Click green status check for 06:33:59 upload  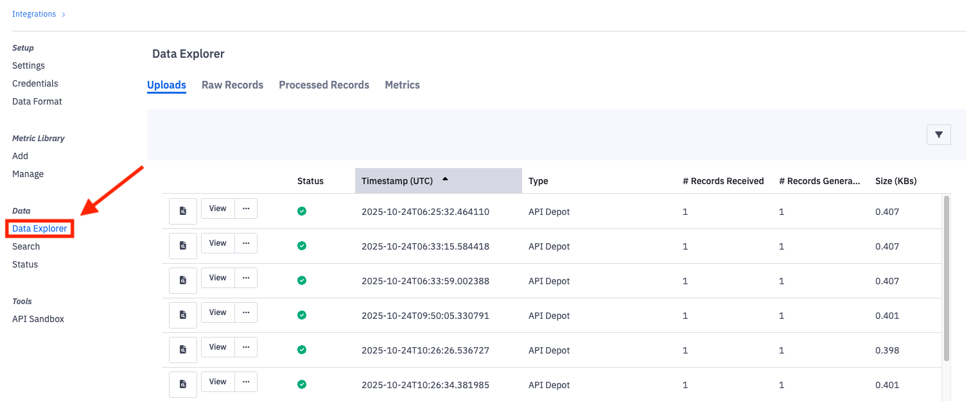coord(302,280)
